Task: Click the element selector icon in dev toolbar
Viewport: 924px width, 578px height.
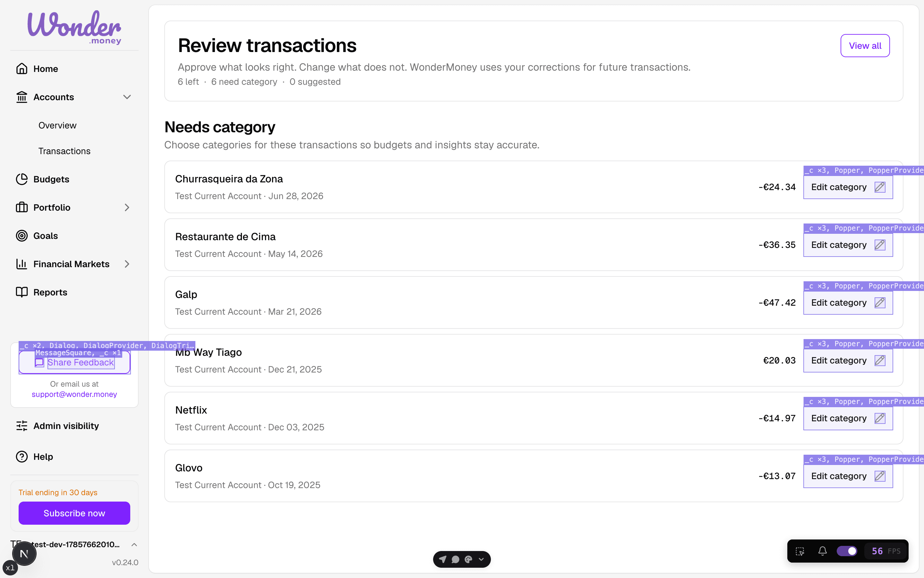Action: tap(800, 551)
